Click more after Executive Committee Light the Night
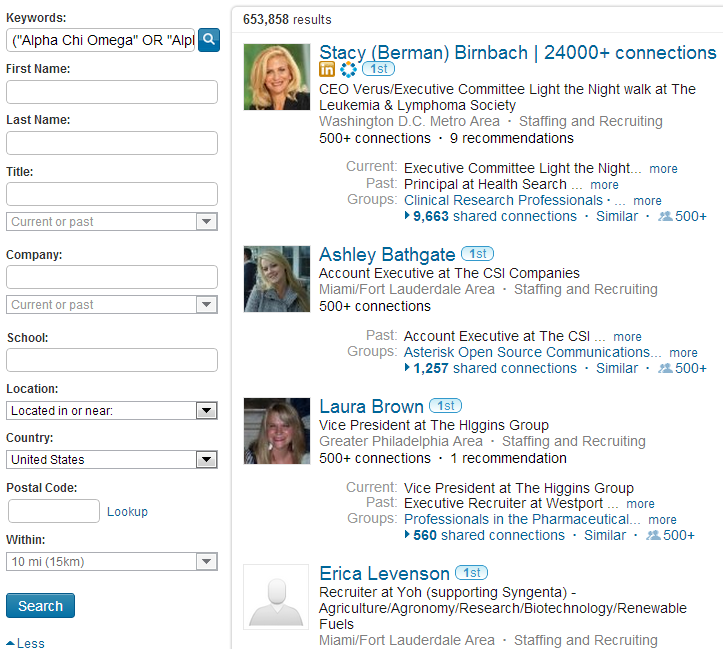Image resolution: width=723 pixels, height=649 pixels. [663, 169]
